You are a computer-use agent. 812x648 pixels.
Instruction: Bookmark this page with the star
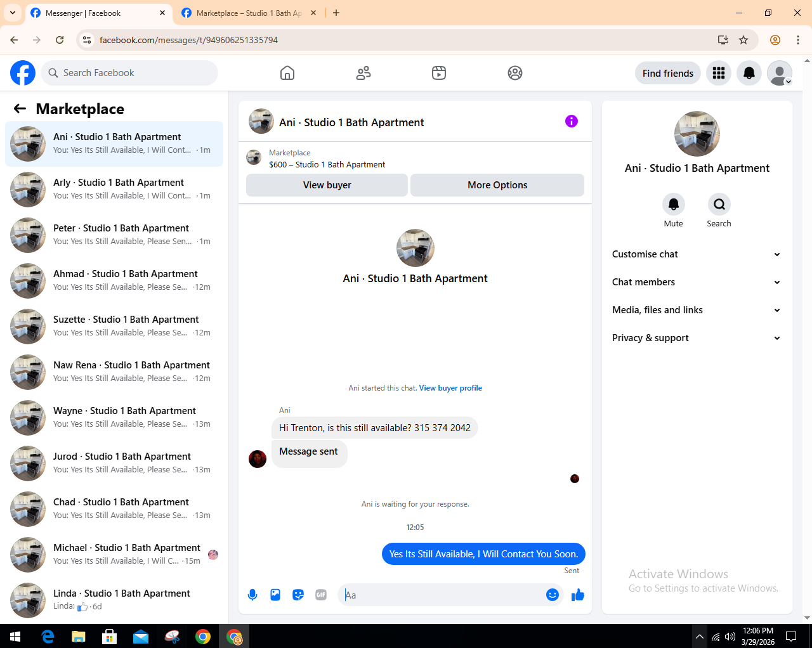[743, 40]
